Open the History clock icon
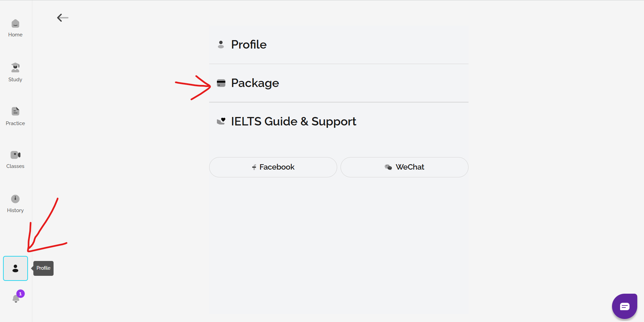 pyautogui.click(x=15, y=199)
